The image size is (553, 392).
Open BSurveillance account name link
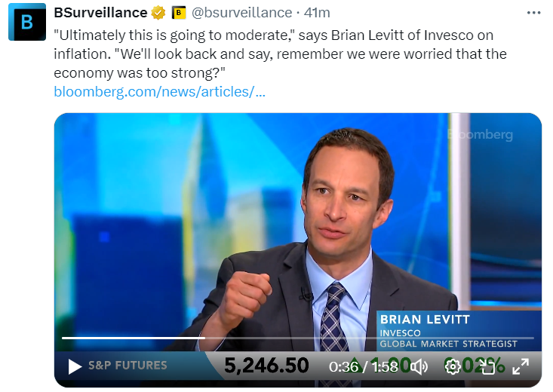(x=100, y=13)
